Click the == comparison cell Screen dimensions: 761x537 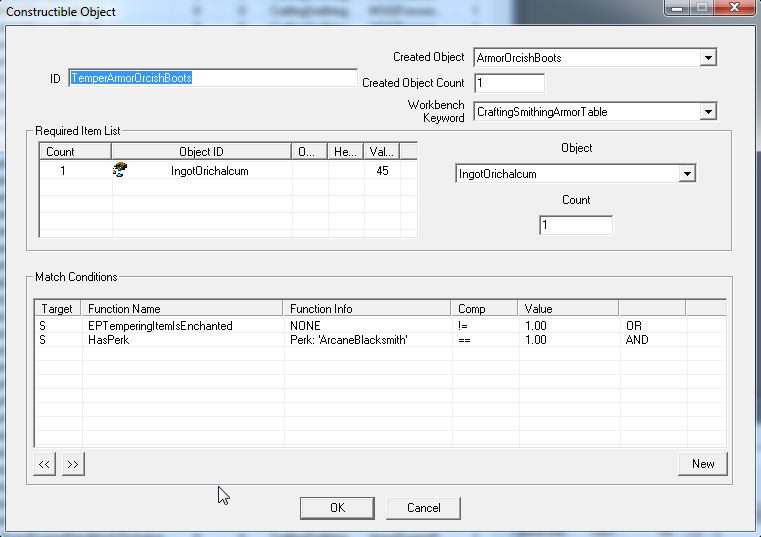(464, 340)
